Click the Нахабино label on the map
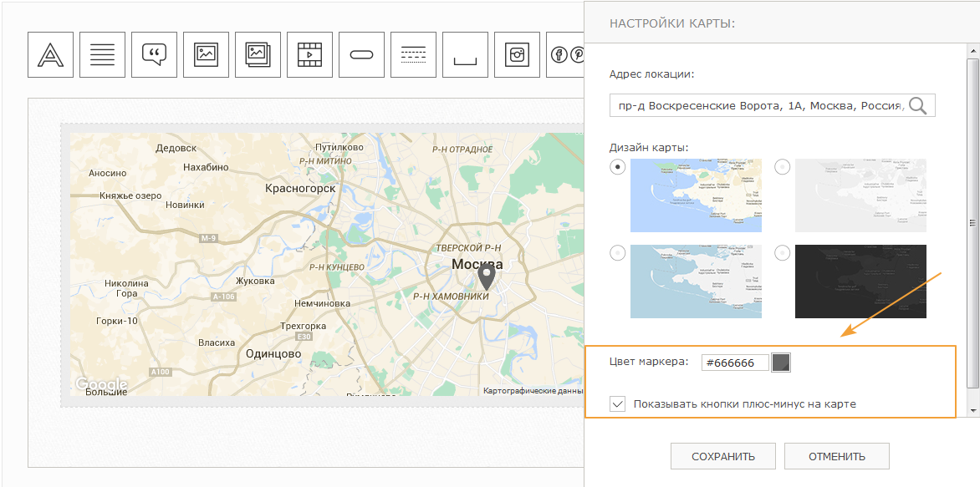This screenshot has height=487, width=980. point(206,167)
